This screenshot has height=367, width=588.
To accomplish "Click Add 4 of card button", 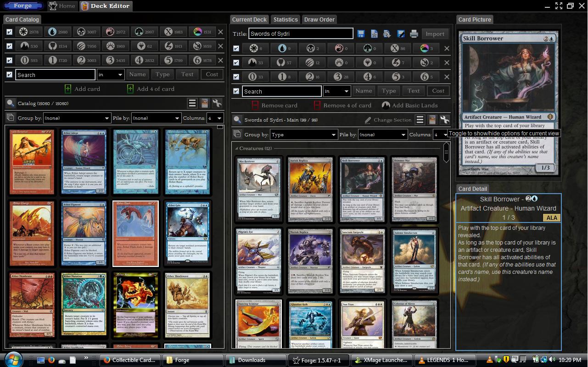I will pos(151,89).
